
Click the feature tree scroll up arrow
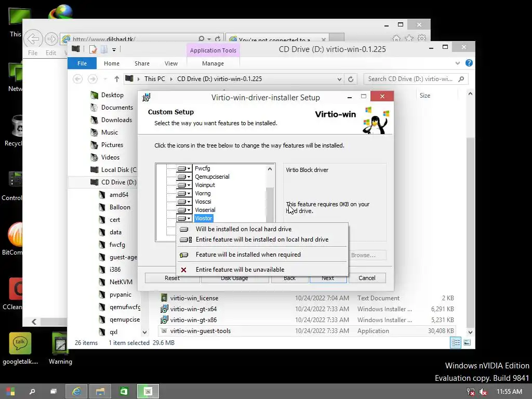(270, 169)
